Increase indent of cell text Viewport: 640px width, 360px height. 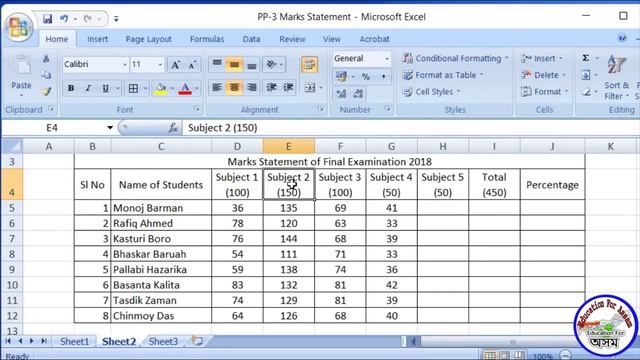click(288, 87)
